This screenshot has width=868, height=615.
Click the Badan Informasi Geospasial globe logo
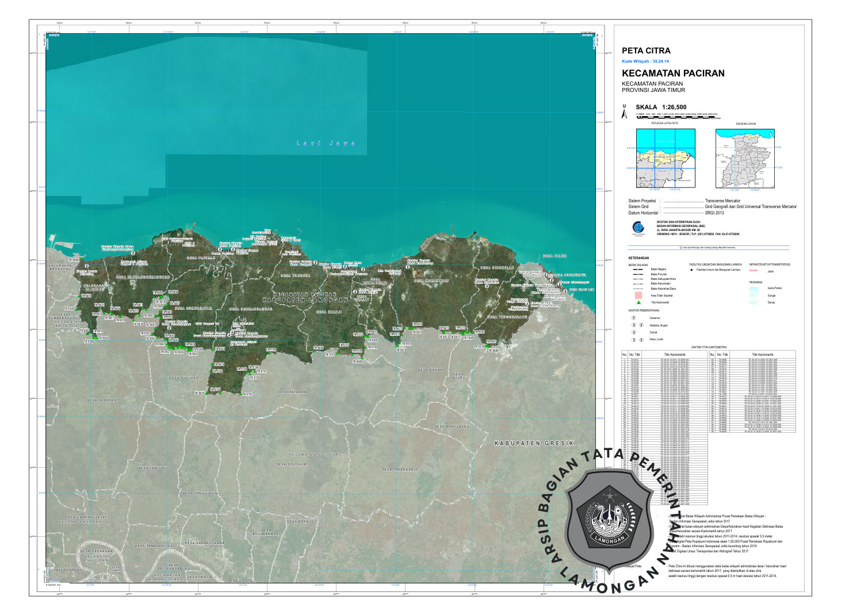[x=638, y=227]
